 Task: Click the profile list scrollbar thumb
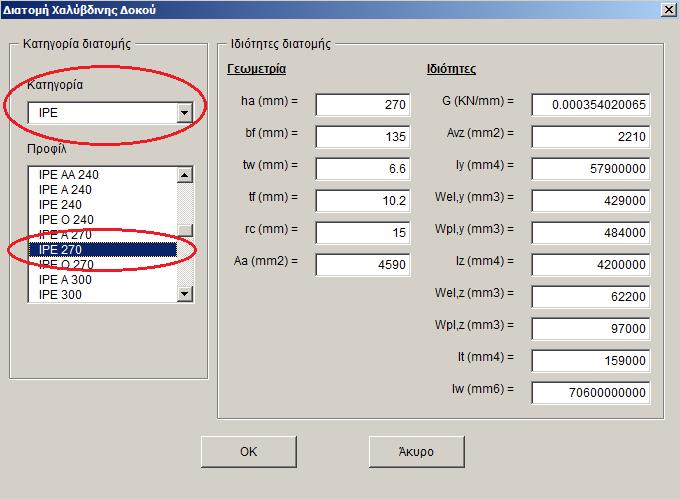click(x=185, y=230)
